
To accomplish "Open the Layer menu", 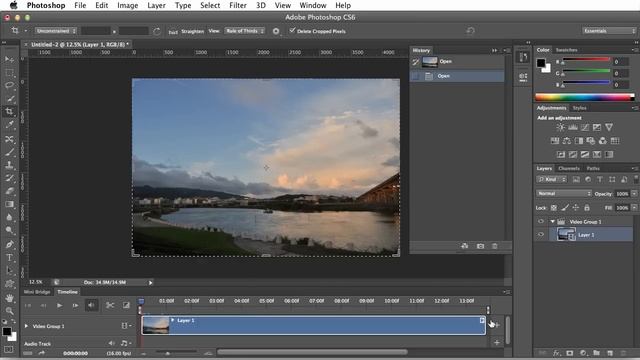I will (x=156, y=5).
